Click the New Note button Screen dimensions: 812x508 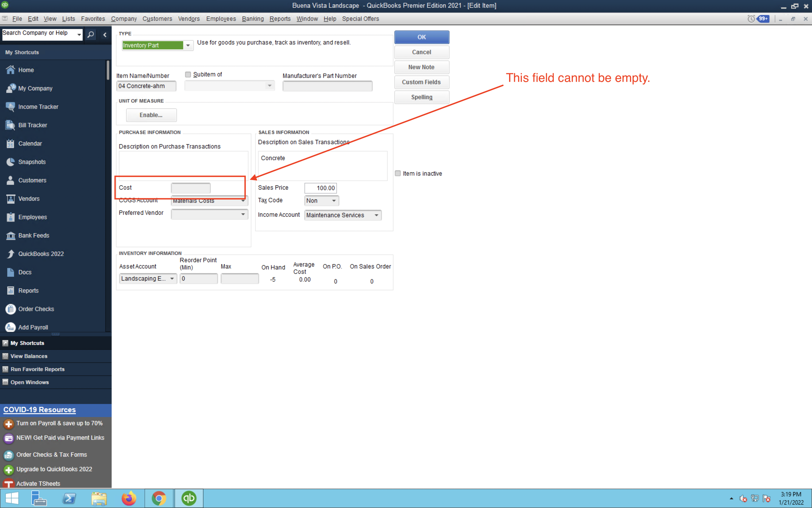click(421, 67)
